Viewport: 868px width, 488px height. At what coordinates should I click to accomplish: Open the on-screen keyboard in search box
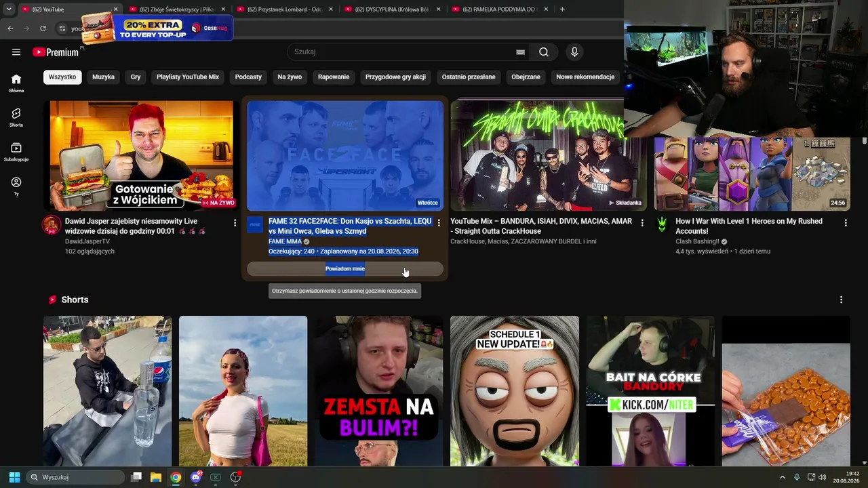(x=520, y=52)
